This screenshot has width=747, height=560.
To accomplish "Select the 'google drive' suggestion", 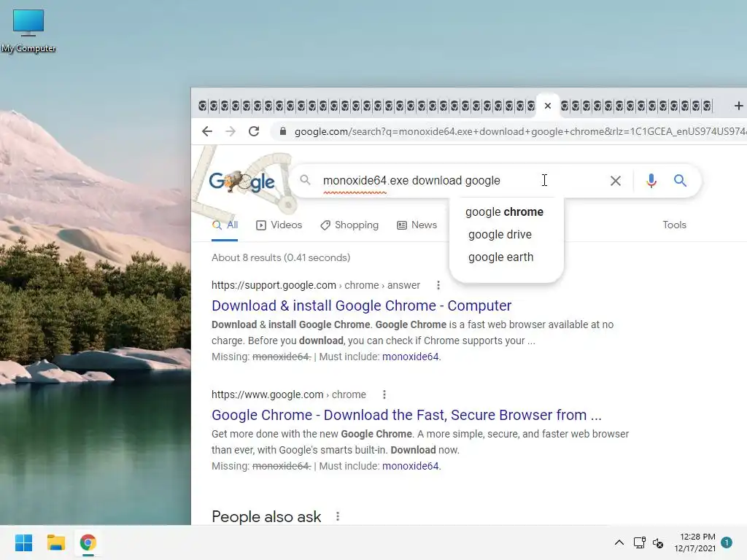I will (x=500, y=234).
